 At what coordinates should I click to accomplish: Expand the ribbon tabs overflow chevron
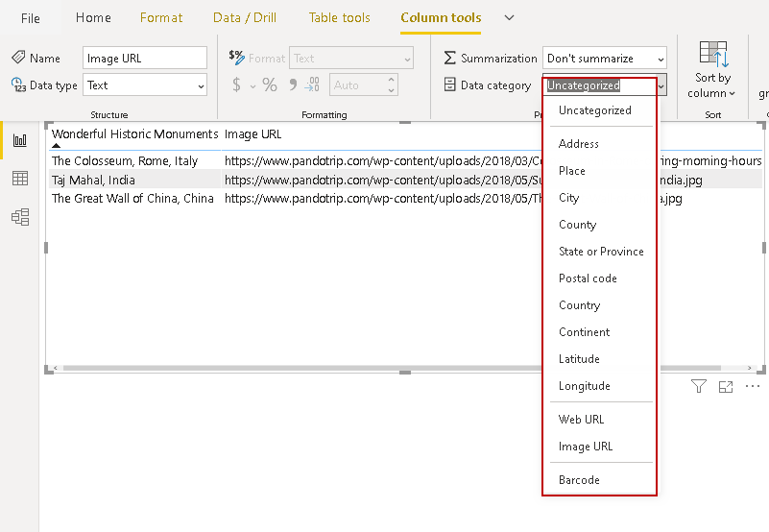tap(509, 17)
